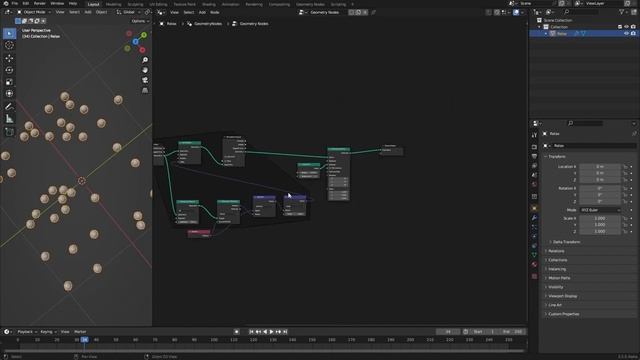Toggle Relax object visibility eye in outliner

pyautogui.click(x=627, y=33)
